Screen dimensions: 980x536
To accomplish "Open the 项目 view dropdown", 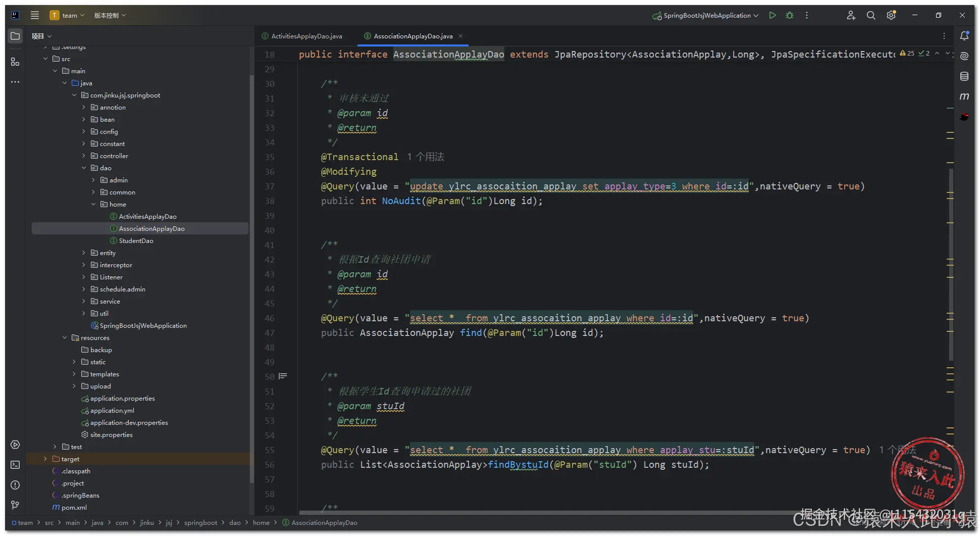I will click(x=41, y=36).
